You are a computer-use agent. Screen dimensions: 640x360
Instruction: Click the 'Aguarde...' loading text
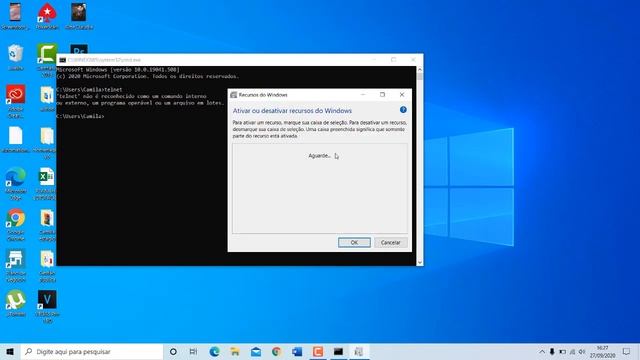click(320, 156)
